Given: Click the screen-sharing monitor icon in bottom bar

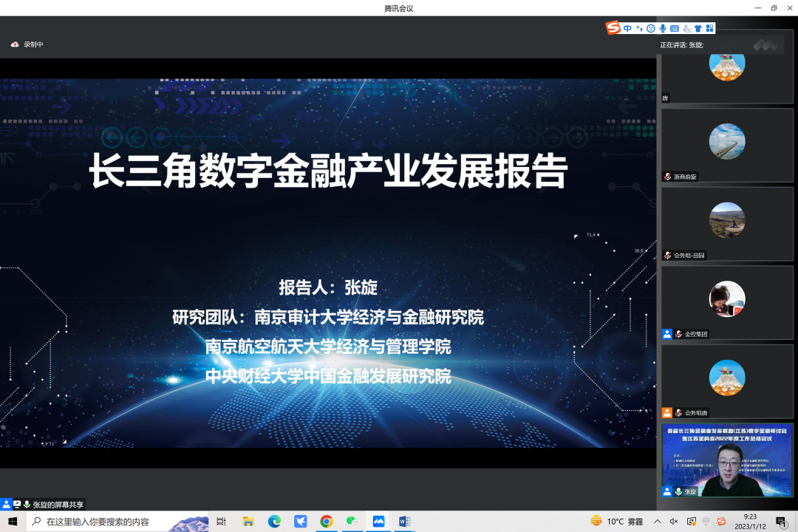Looking at the screenshot, I should pos(17,505).
